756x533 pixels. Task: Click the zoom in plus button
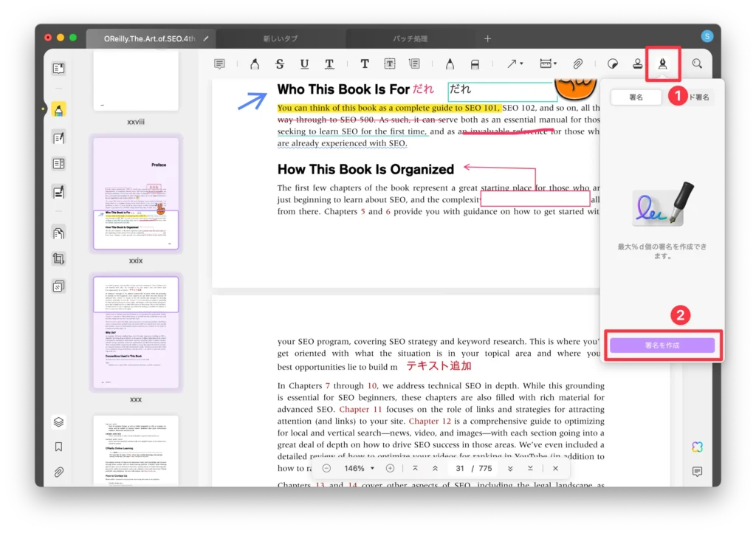(390, 468)
